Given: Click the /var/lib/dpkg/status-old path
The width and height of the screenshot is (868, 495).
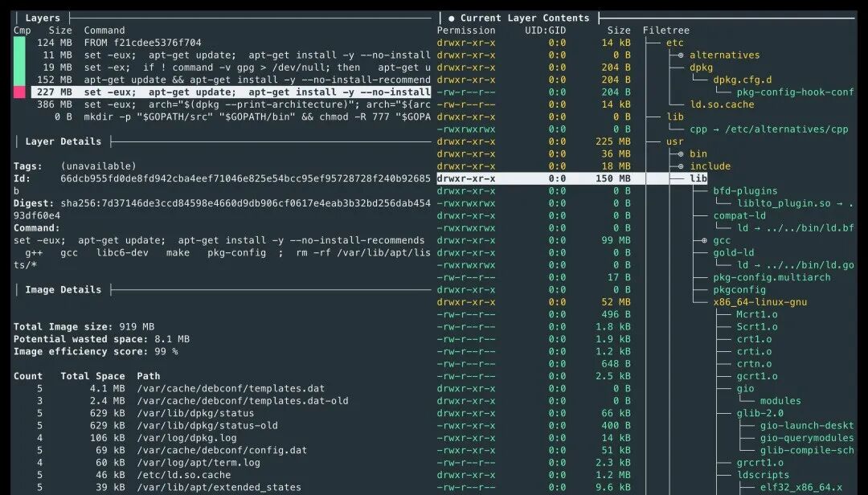Looking at the screenshot, I should tap(207, 426).
